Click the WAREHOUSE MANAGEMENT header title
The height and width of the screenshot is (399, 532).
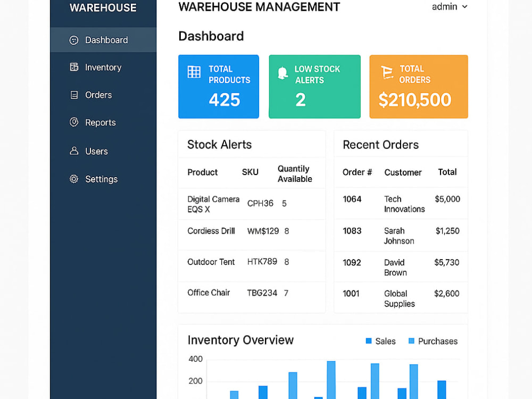[x=259, y=7]
